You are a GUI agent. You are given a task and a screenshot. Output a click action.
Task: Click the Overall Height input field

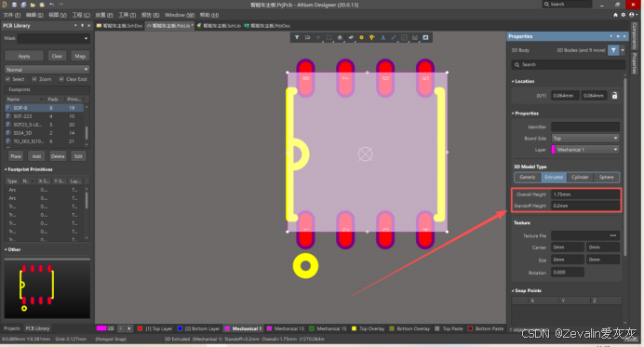click(585, 194)
